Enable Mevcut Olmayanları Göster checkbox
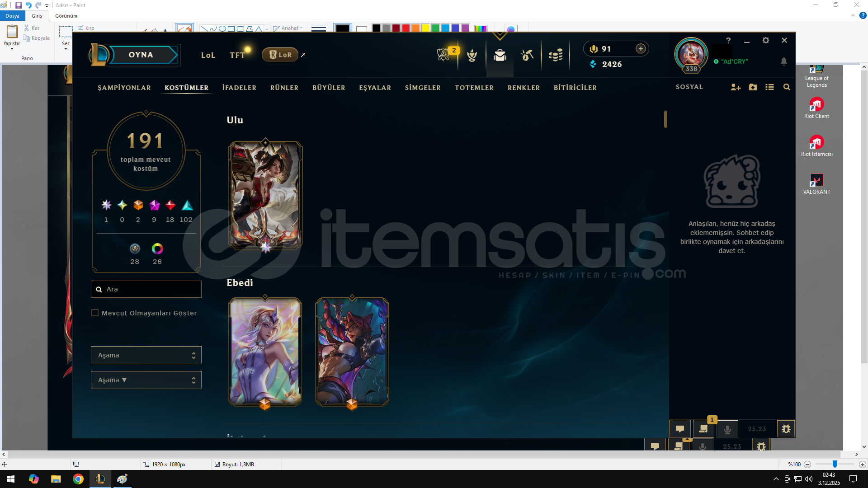Image resolution: width=868 pixels, height=488 pixels. (95, 313)
